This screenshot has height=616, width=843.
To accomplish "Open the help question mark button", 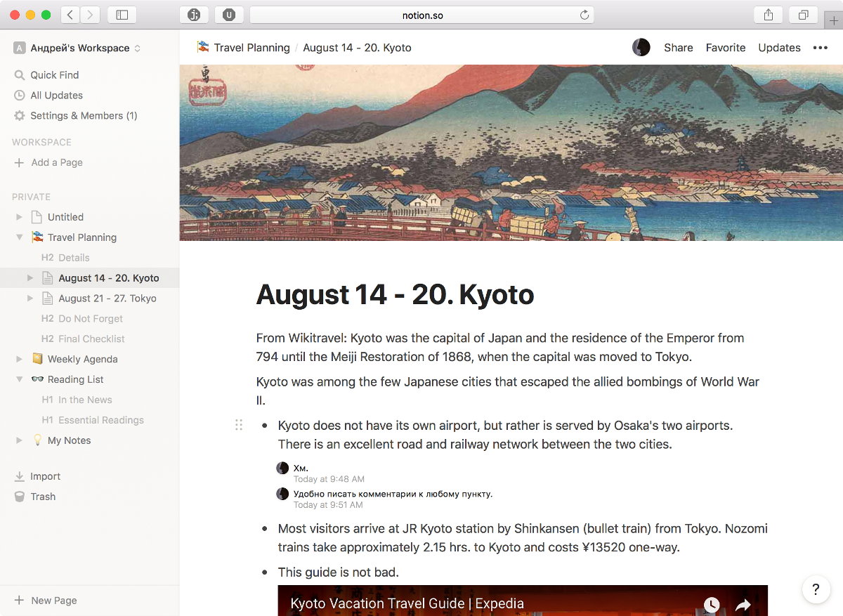I will [x=816, y=589].
